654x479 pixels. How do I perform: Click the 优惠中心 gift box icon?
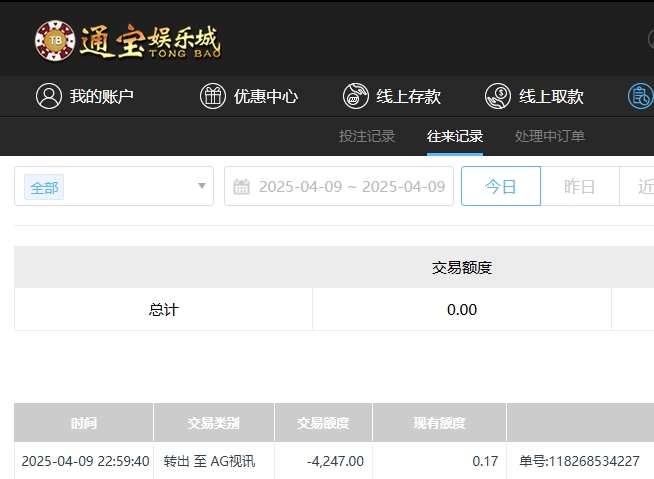pyautogui.click(x=213, y=96)
